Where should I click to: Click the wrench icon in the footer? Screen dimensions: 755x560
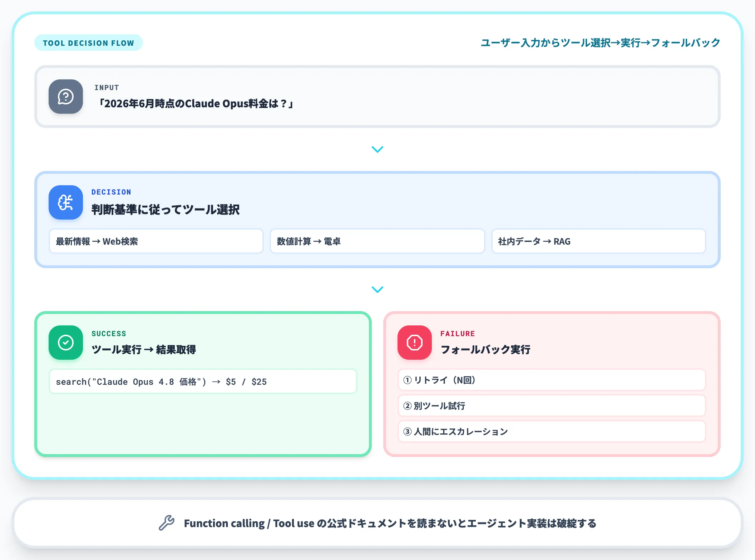(x=167, y=523)
